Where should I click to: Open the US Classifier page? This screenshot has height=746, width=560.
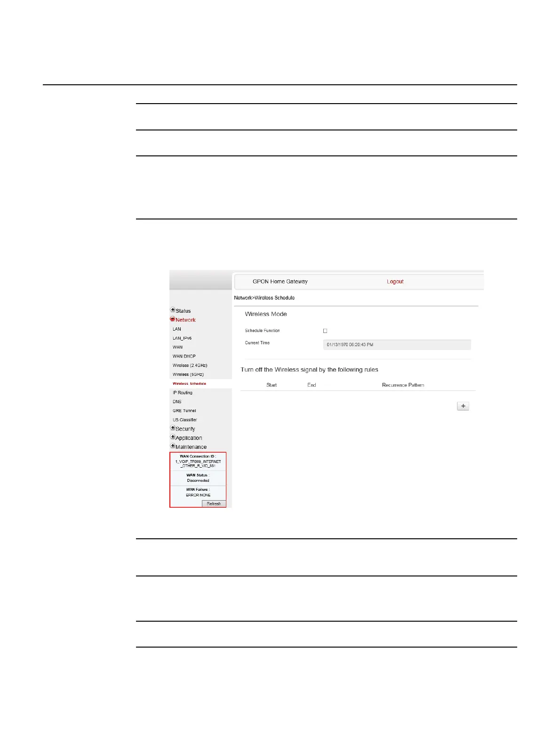[x=185, y=420]
